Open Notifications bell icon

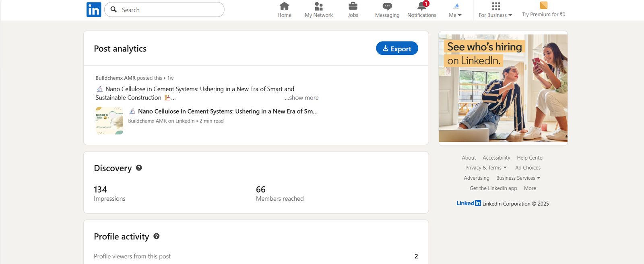(x=421, y=6)
